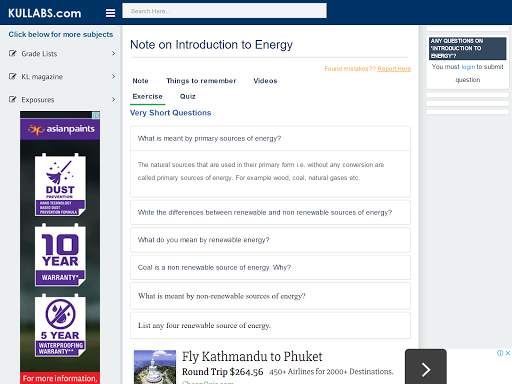Select the Exercise tab
The width and height of the screenshot is (512, 384).
point(147,96)
